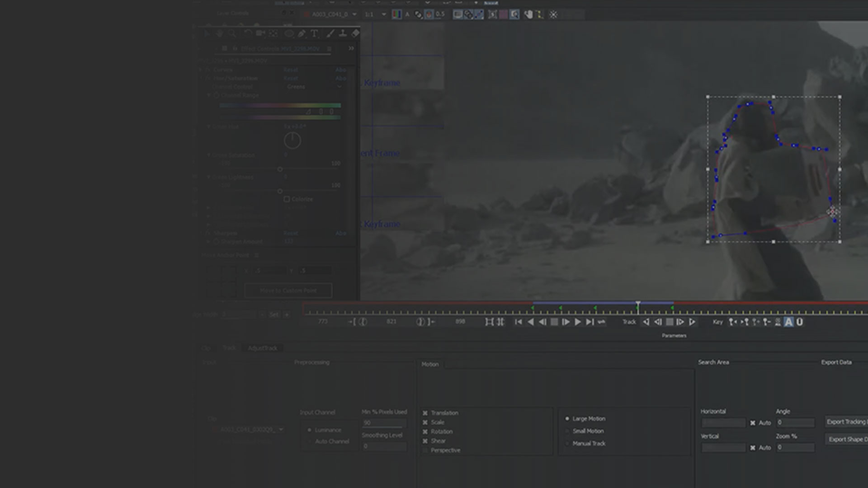Select the Small Motion radio option

tap(567, 431)
